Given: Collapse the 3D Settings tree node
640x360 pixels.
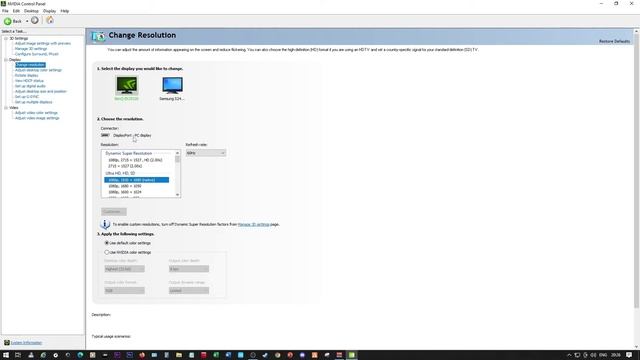Looking at the screenshot, I should point(6,38).
